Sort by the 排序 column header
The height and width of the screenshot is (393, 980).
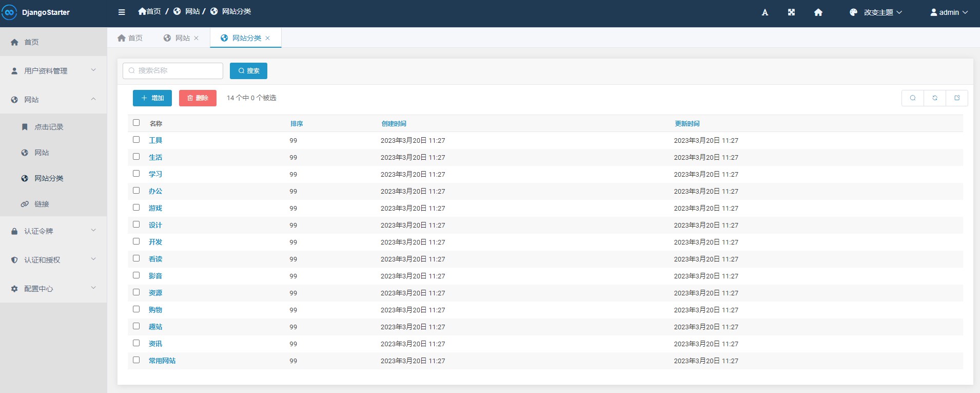coord(297,124)
